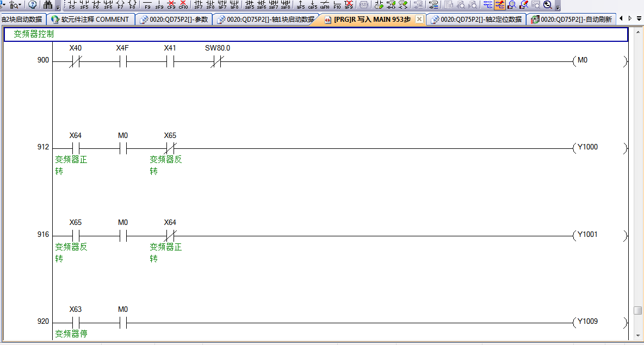Toggle the highlighted monitor mode toolbar button
The width and height of the screenshot is (644, 345).
tap(499, 5)
